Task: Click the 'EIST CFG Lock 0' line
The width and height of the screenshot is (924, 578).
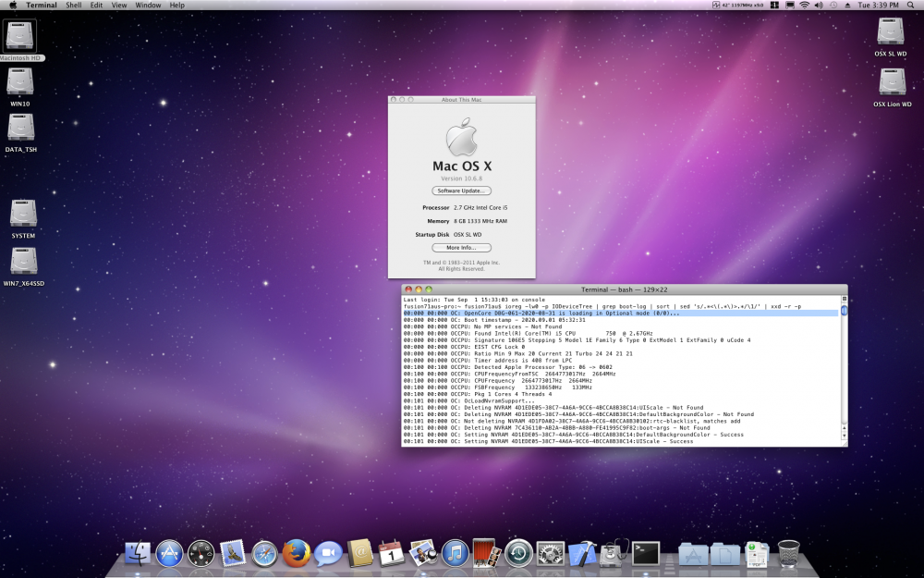Action: tap(464, 348)
